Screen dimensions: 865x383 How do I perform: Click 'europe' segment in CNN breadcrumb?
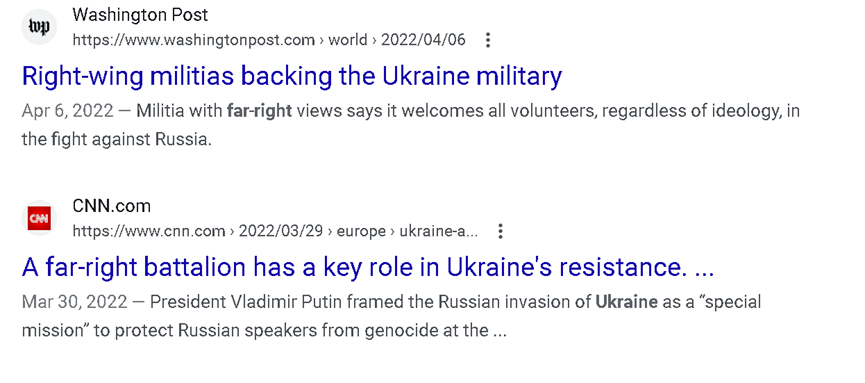(x=360, y=231)
